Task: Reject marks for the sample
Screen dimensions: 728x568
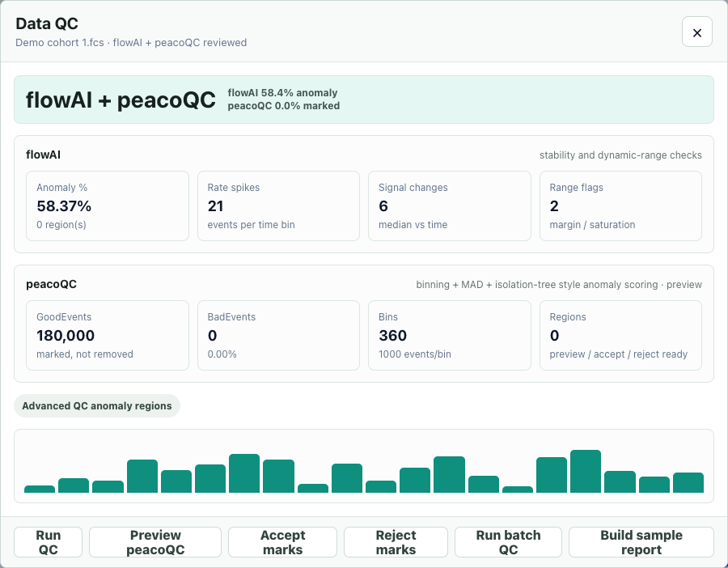Action: [x=396, y=542]
